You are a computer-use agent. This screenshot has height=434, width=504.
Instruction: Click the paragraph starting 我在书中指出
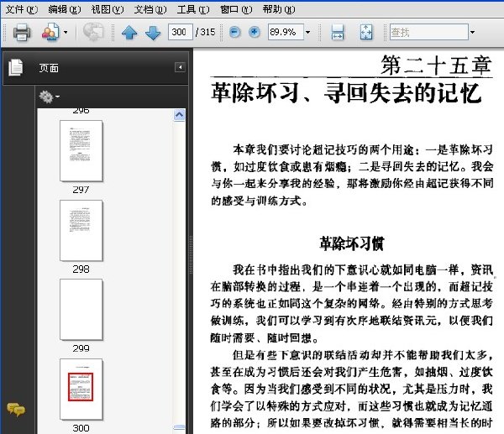click(x=352, y=304)
